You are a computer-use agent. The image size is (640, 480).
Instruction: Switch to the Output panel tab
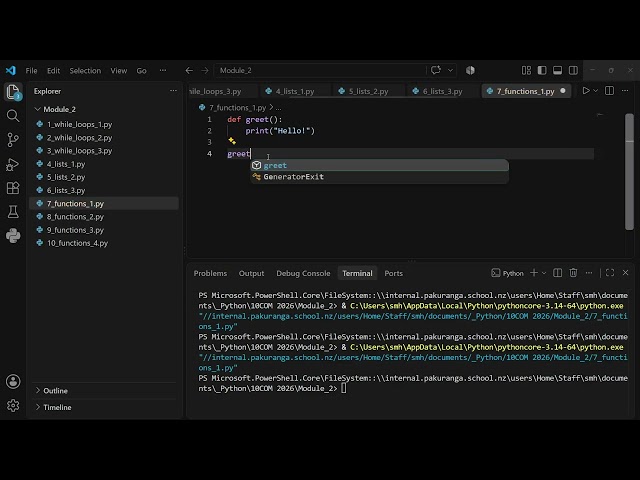click(x=251, y=273)
